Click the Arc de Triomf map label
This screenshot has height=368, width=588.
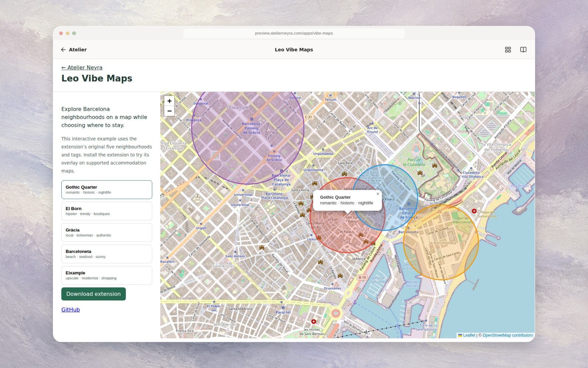pos(372,130)
